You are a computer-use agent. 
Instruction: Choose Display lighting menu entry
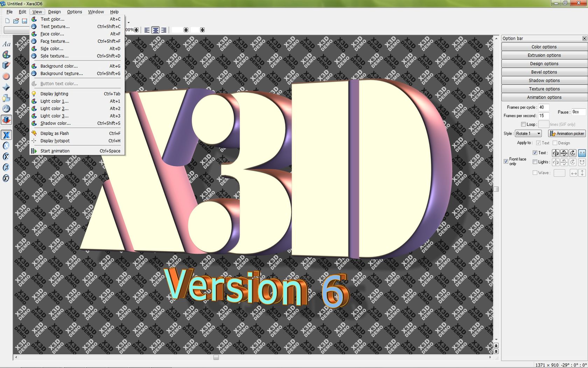click(77, 94)
